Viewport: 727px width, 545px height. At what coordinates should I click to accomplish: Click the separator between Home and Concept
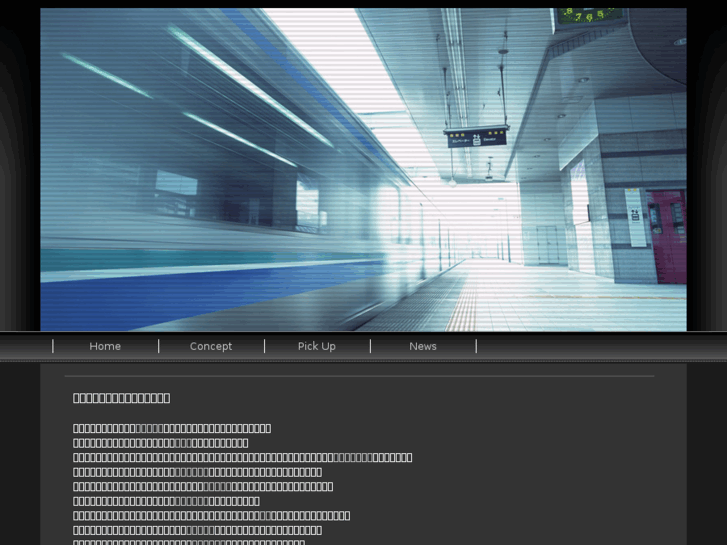click(159, 346)
